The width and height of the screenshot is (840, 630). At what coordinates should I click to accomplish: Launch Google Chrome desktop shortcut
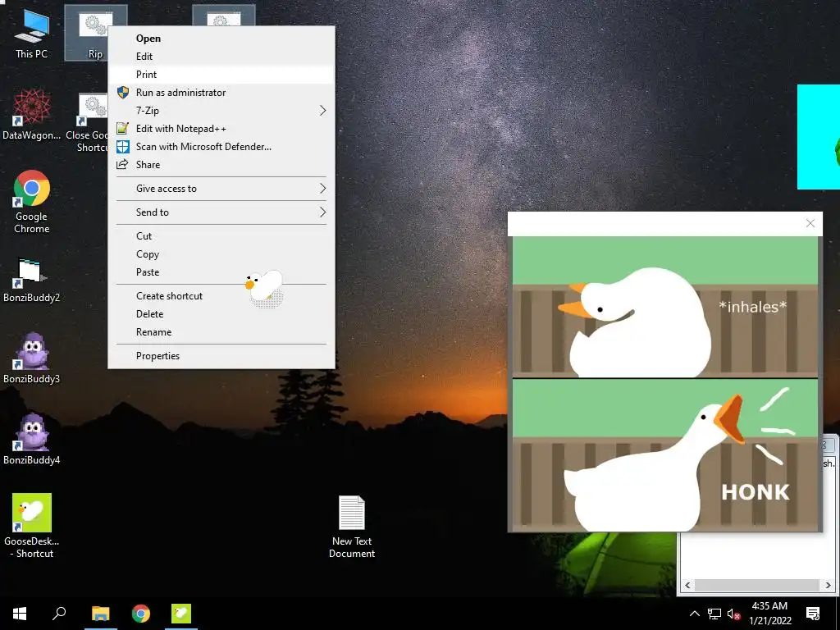[x=32, y=202]
